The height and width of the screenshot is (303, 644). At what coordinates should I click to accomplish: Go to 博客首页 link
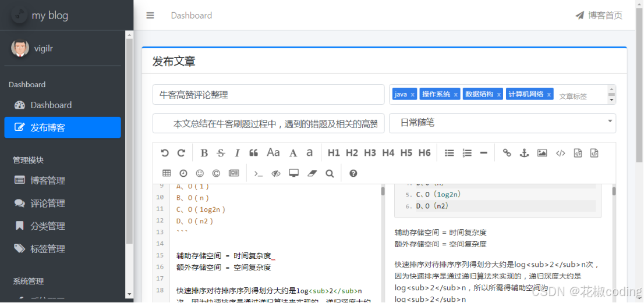(x=599, y=16)
